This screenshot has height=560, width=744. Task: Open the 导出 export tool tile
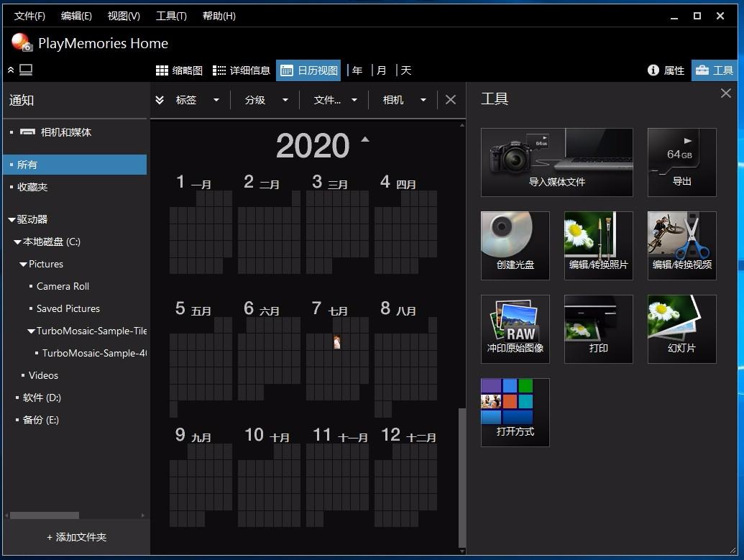pos(682,162)
